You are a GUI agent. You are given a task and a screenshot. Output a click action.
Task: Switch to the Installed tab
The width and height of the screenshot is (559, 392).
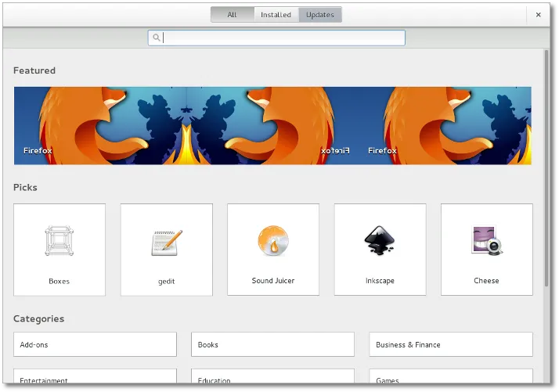[x=276, y=15]
